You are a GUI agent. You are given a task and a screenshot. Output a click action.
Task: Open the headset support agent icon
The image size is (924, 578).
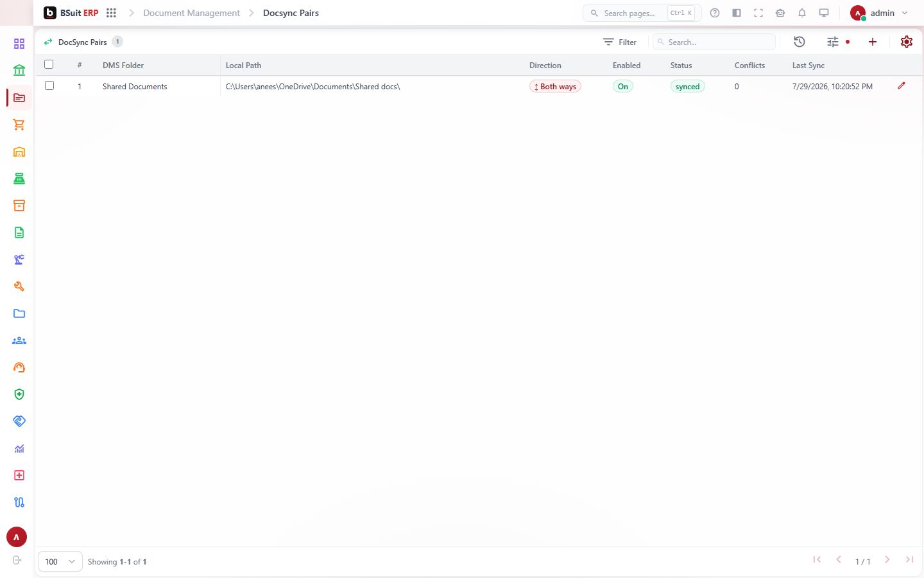click(19, 367)
